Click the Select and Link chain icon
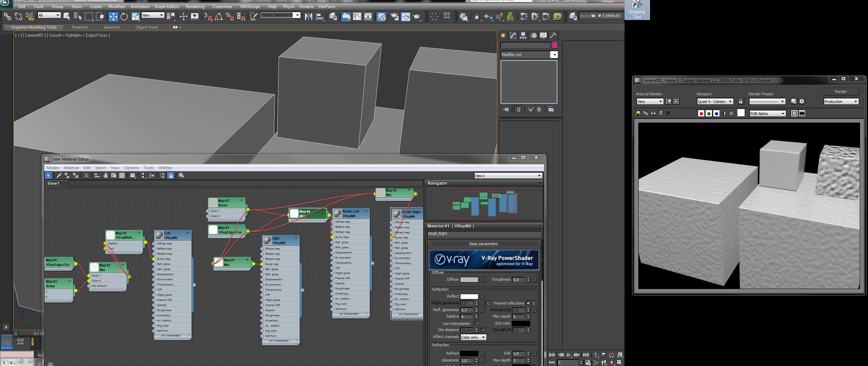 [x=7, y=16]
